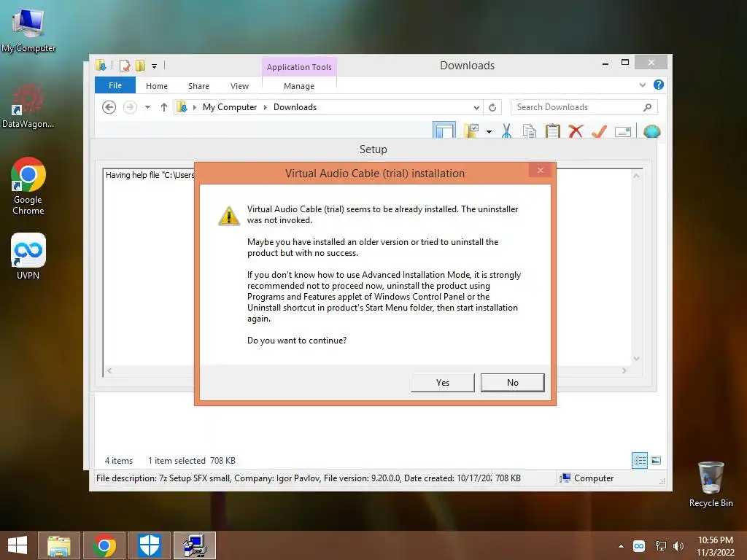This screenshot has width=747, height=560.
Task: Click the New Folder quick access icon
Action: [x=140, y=66]
